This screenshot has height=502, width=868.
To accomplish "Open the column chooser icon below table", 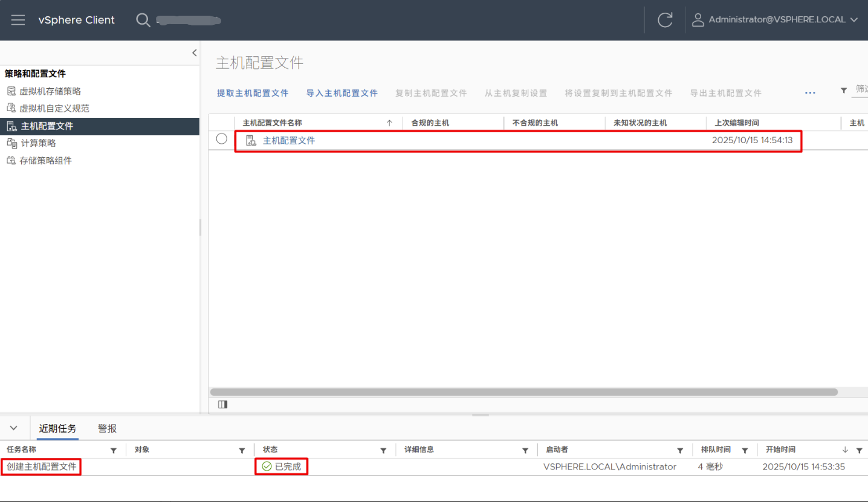I will [x=222, y=405].
